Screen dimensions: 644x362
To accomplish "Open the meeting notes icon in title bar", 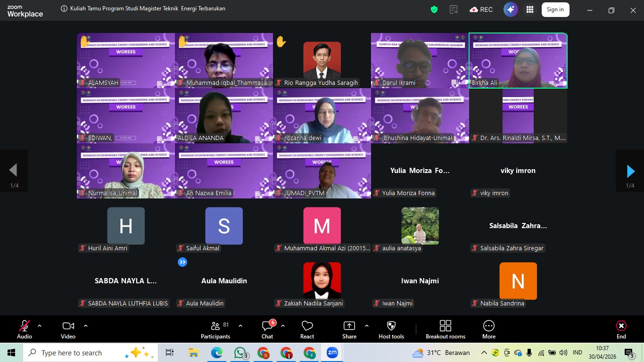I will [454, 9].
